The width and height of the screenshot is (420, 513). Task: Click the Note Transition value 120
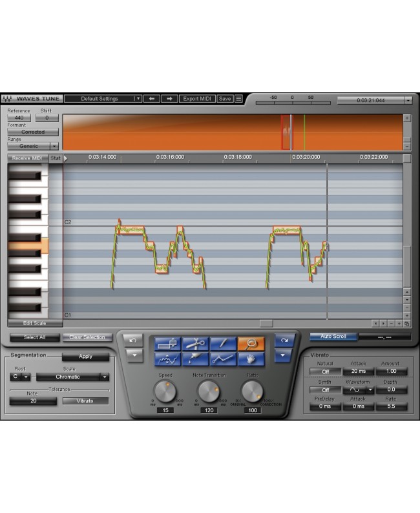tap(209, 410)
